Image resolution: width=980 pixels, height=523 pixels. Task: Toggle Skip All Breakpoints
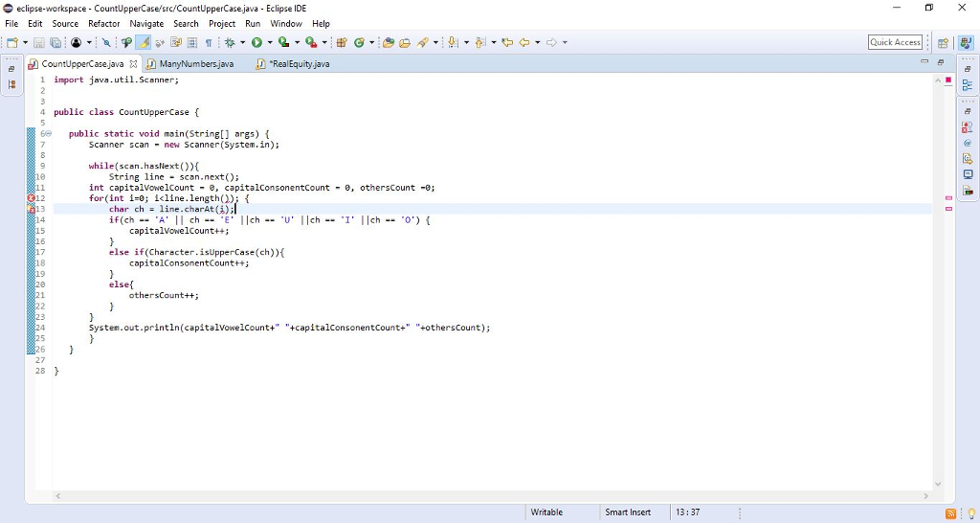point(106,42)
